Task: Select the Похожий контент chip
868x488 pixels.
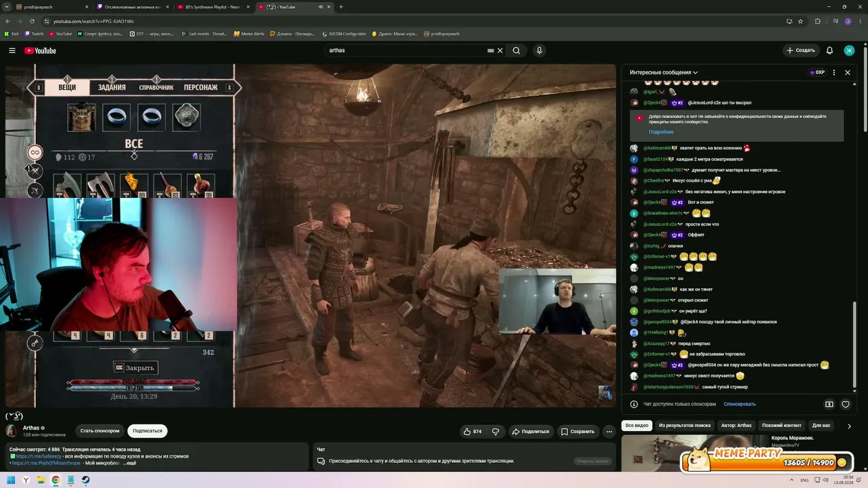Action: click(782, 426)
